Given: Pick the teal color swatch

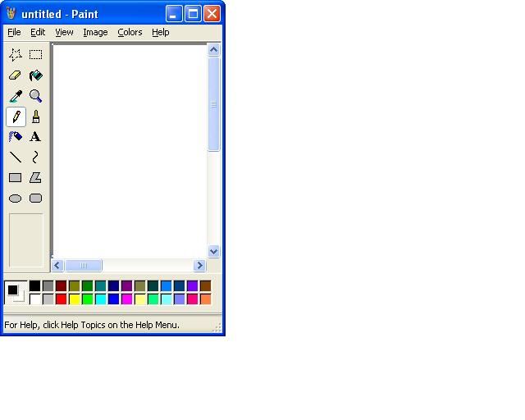Looking at the screenshot, I should point(100,286).
